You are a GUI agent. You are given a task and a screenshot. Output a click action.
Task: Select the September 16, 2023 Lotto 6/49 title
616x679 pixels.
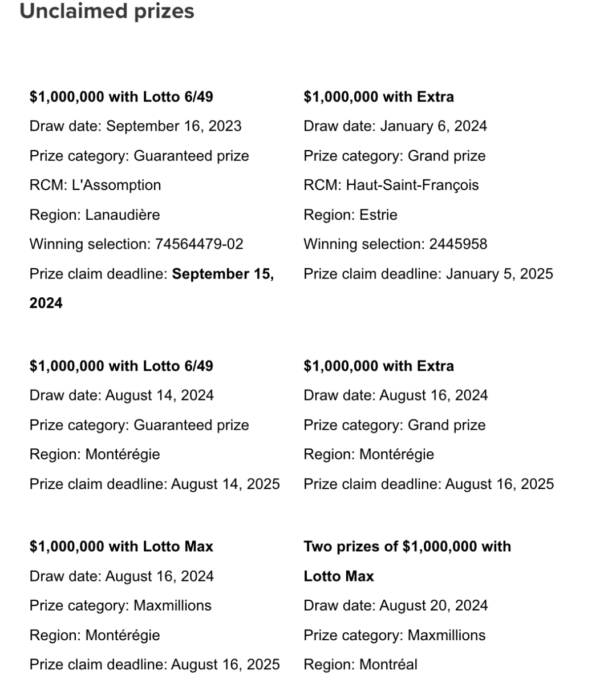coord(121,96)
